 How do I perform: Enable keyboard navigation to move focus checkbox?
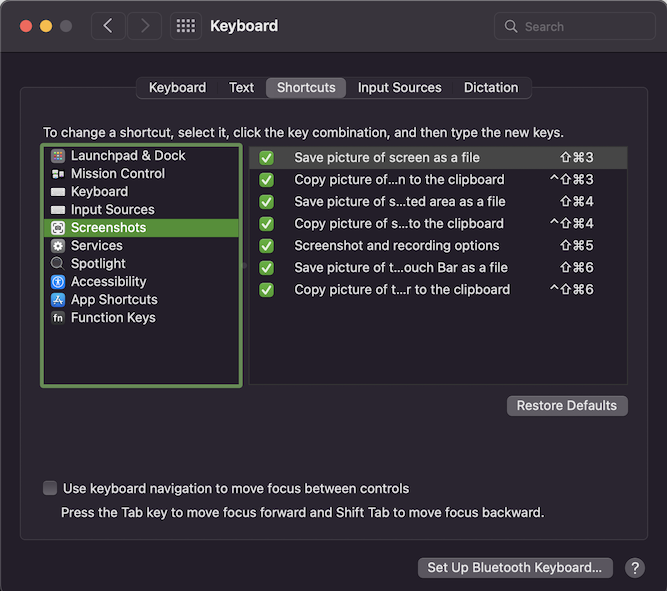[50, 489]
